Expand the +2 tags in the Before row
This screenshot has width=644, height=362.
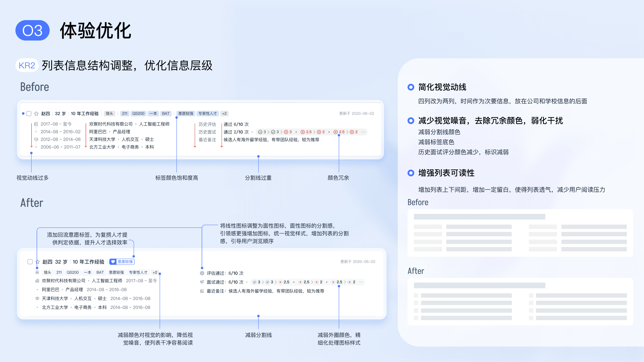point(224,114)
